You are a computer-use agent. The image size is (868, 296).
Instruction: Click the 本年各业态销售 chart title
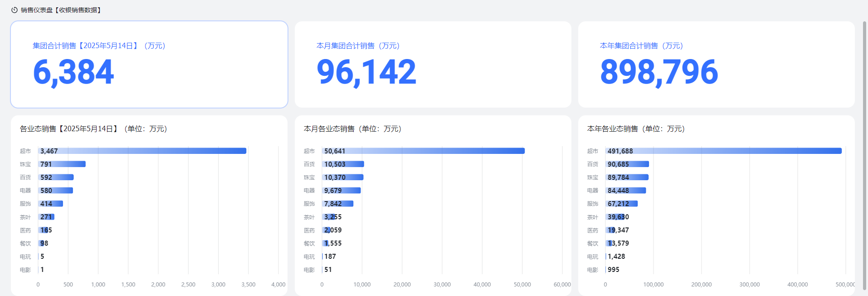click(x=636, y=129)
